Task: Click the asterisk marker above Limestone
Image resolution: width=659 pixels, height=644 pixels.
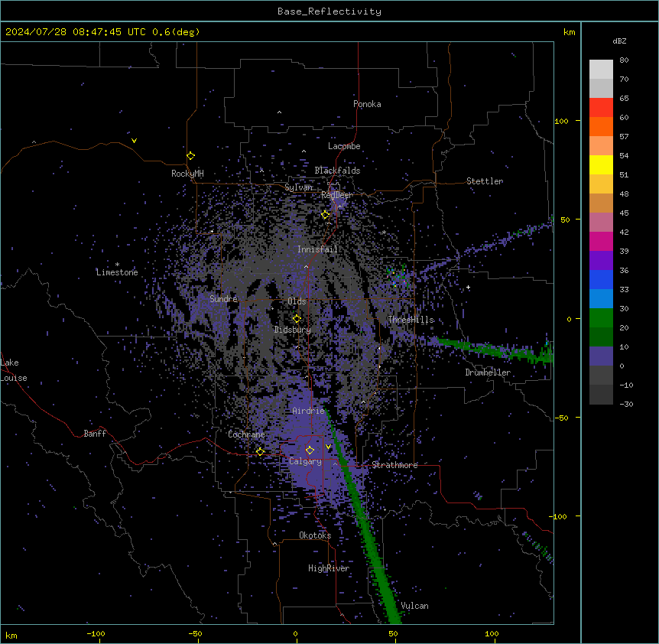Action: 117,265
